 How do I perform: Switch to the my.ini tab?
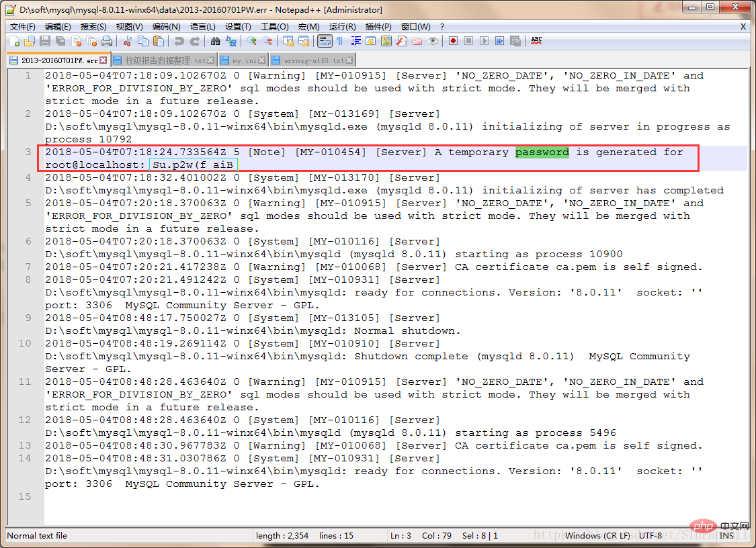point(243,60)
